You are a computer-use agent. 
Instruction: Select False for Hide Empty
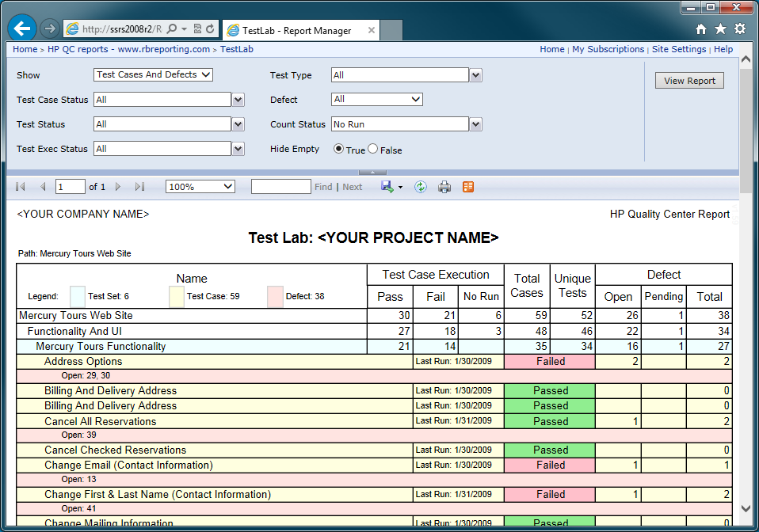(x=372, y=150)
